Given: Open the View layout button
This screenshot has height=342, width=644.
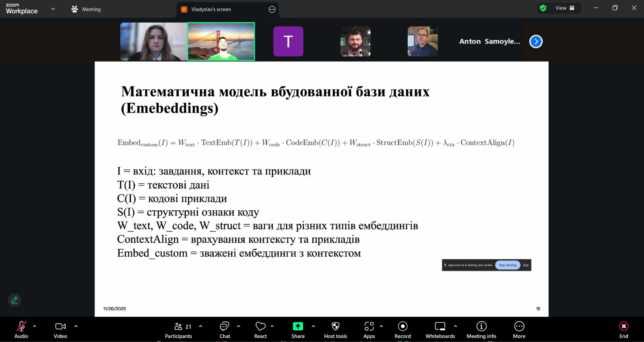Looking at the screenshot, I should click(564, 8).
